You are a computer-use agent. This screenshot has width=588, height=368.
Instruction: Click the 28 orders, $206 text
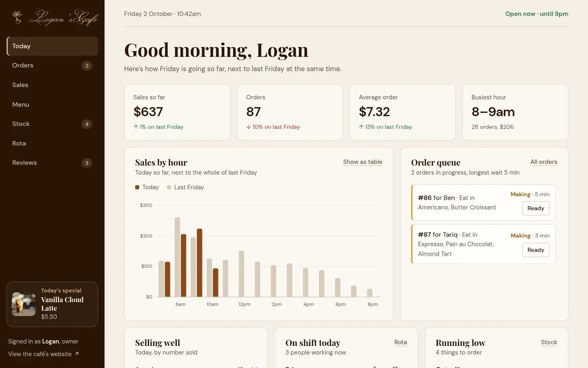point(492,127)
